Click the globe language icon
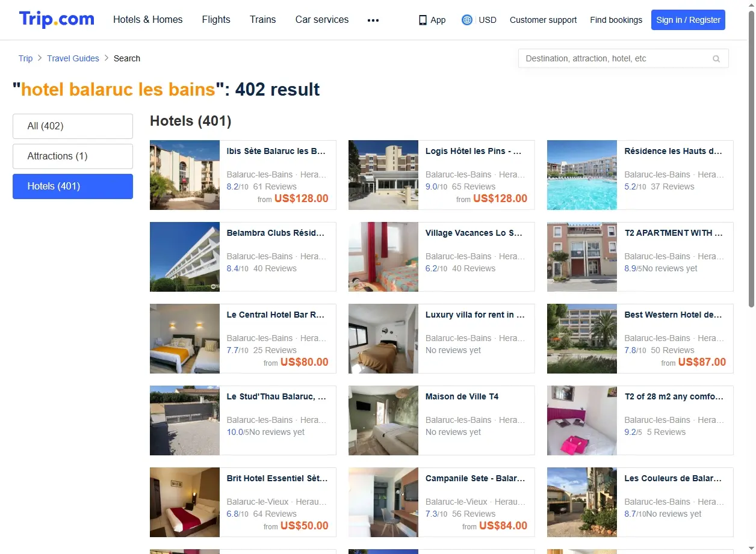The width and height of the screenshot is (756, 554). coord(467,20)
